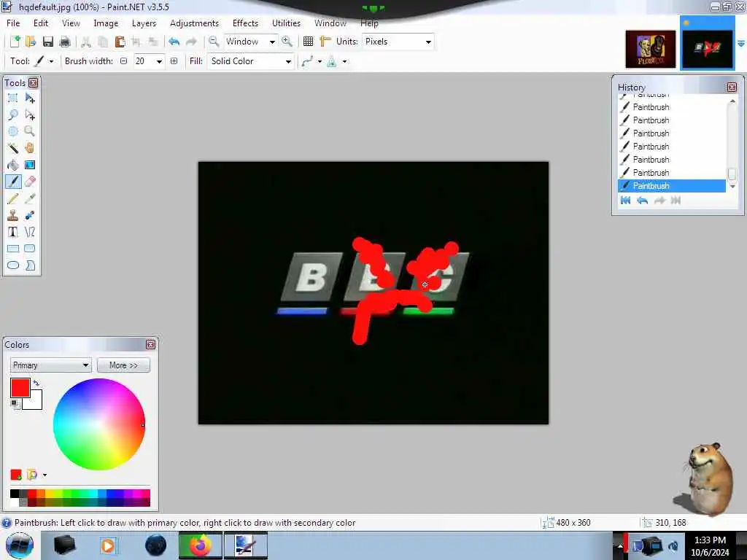Select the Move Selected Pixels tool
The image size is (747, 560).
tap(29, 98)
